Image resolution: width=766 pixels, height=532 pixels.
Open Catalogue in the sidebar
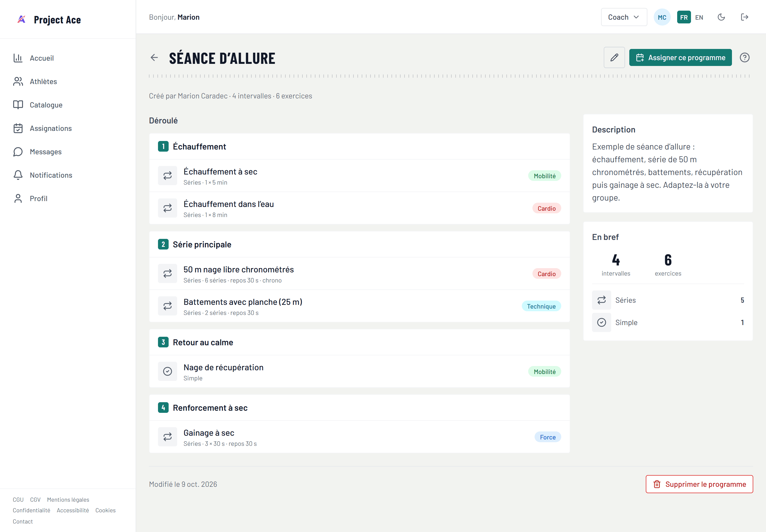(x=68, y=105)
